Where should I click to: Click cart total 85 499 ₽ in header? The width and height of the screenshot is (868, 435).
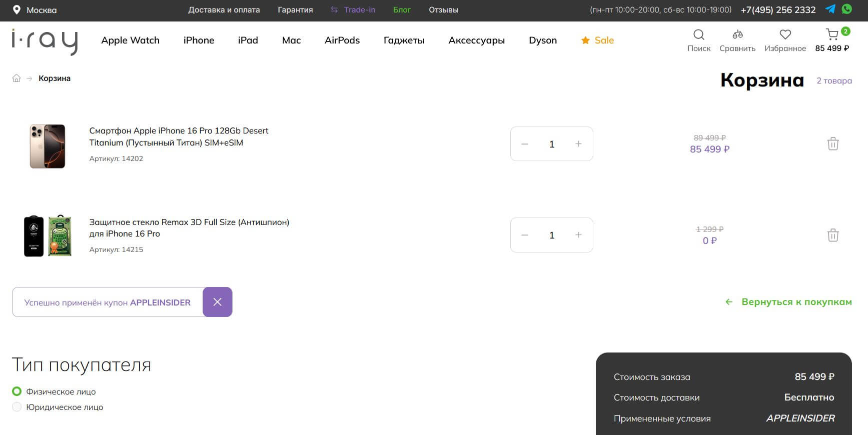pyautogui.click(x=832, y=48)
